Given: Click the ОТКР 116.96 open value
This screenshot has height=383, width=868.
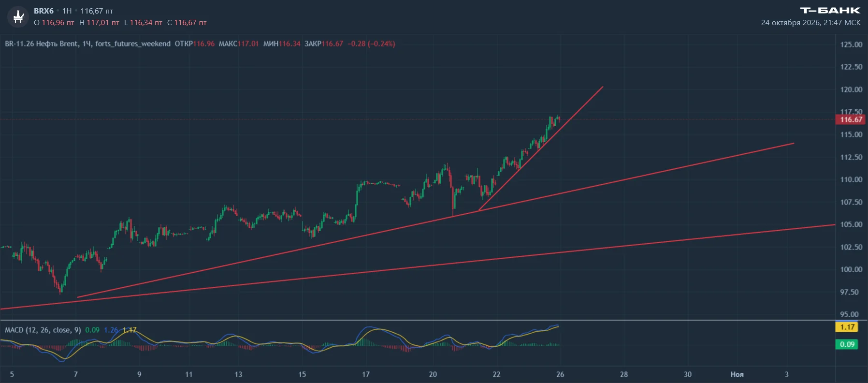Looking at the screenshot, I should (194, 44).
